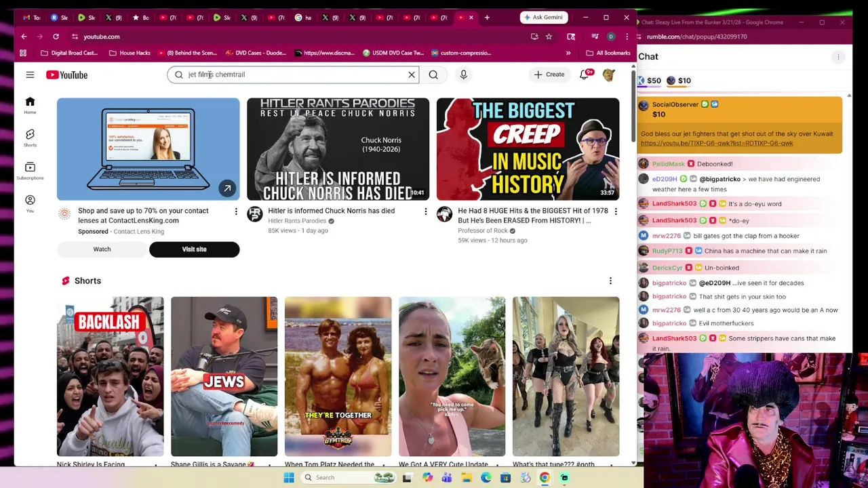Focus the search field containing 'jet films chemtrail'

[x=293, y=75]
